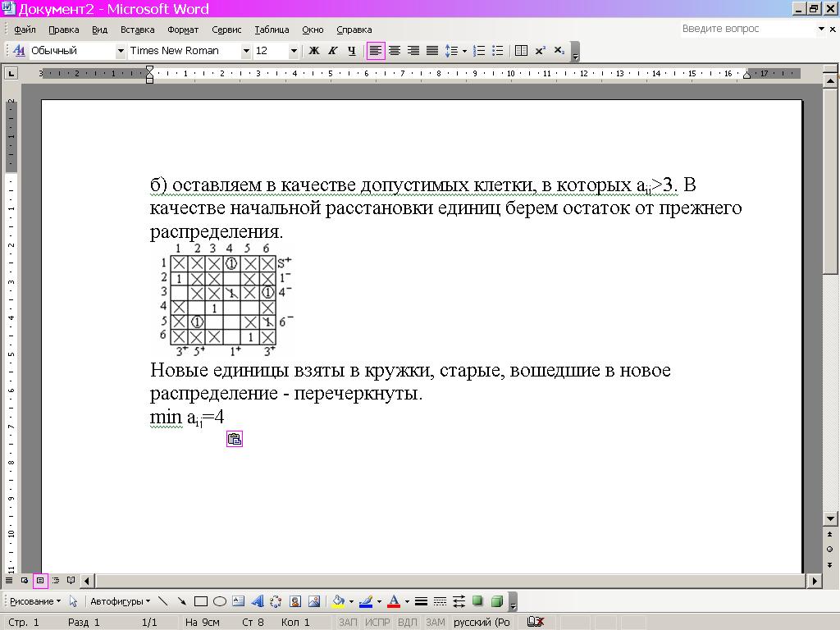The width and height of the screenshot is (840, 630).
Task: Click the Paste Options smart tag
Action: coord(234,440)
